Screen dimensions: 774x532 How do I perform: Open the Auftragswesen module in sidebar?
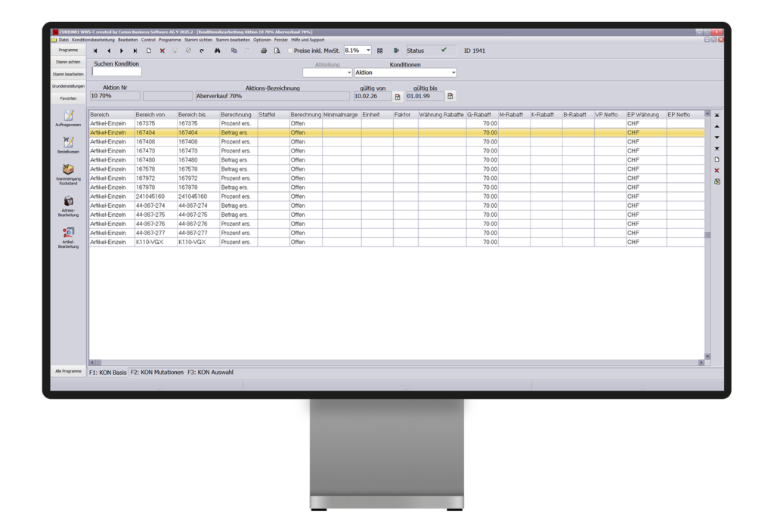point(68,117)
